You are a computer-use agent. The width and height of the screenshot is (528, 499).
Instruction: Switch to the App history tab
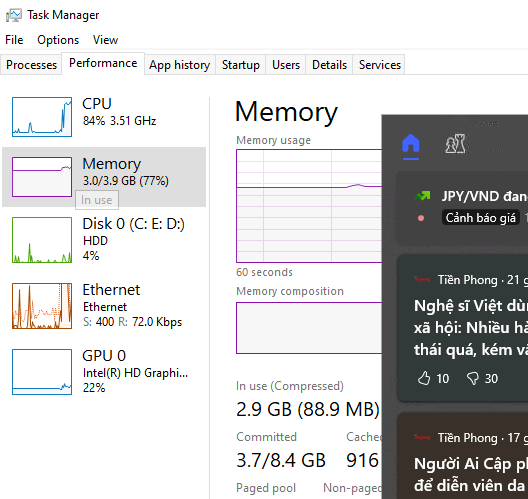click(x=180, y=65)
